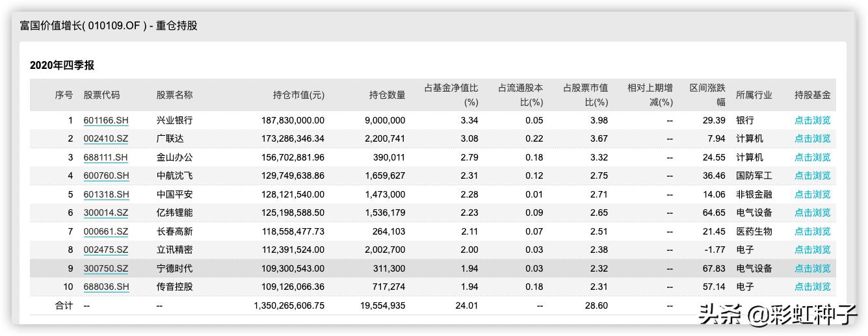Select stock name 广联达
This screenshot has height=336, width=868.
click(x=170, y=138)
